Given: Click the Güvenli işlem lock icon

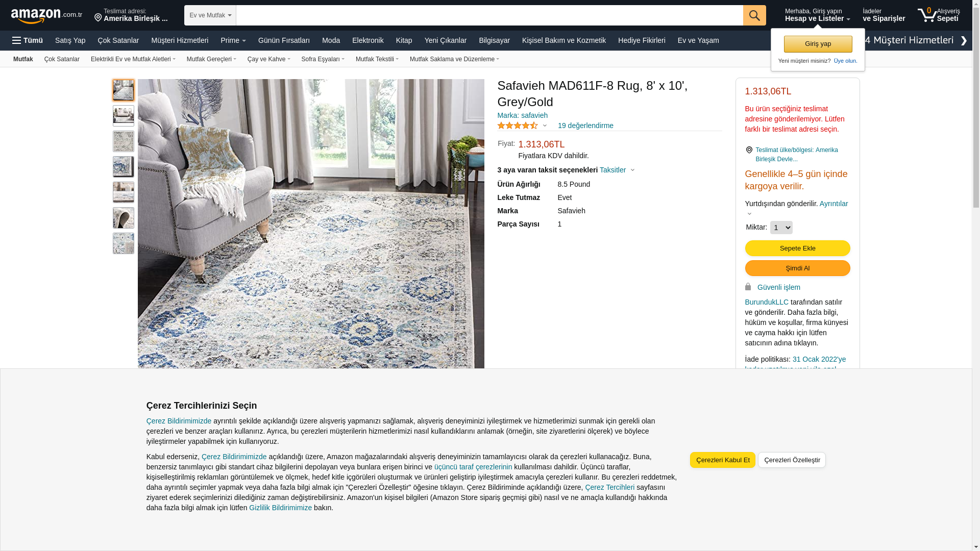Looking at the screenshot, I should coord(748,287).
